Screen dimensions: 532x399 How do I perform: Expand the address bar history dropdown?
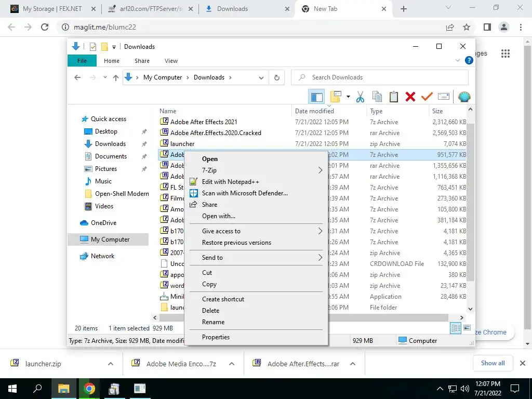click(x=261, y=78)
